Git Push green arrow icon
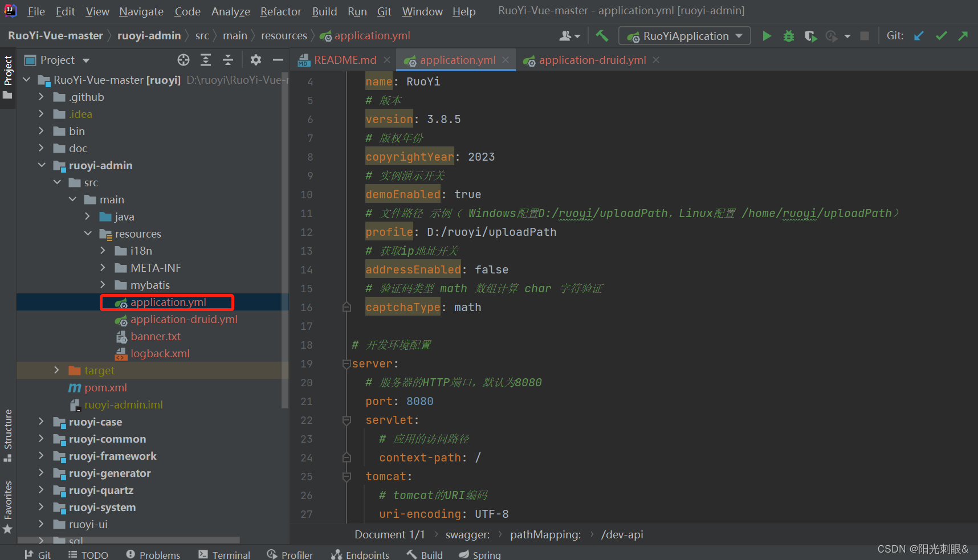 963,36
